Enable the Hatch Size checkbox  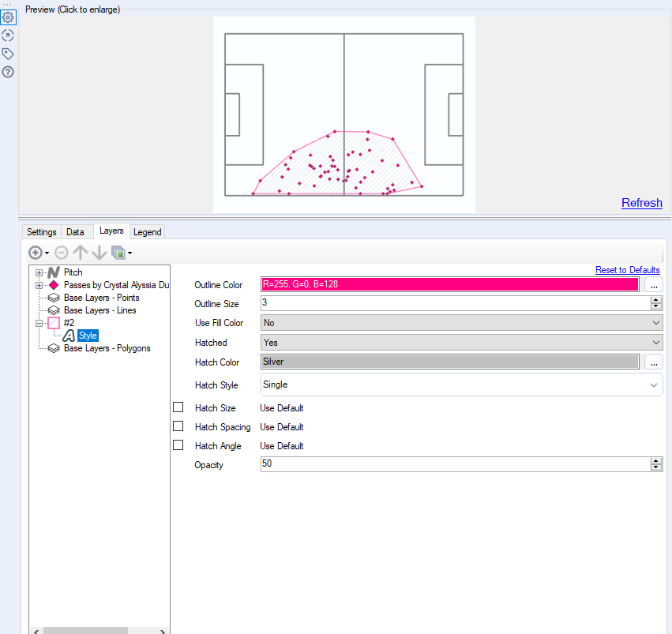(x=178, y=407)
